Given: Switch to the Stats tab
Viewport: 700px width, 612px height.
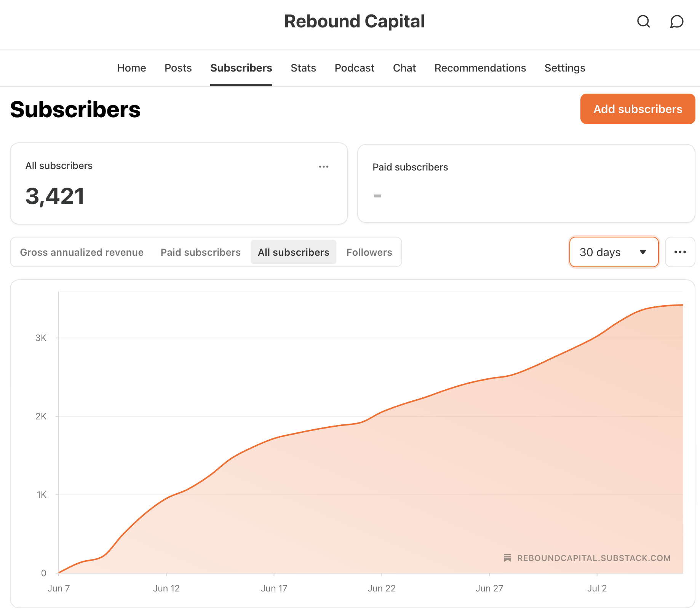Looking at the screenshot, I should (303, 68).
